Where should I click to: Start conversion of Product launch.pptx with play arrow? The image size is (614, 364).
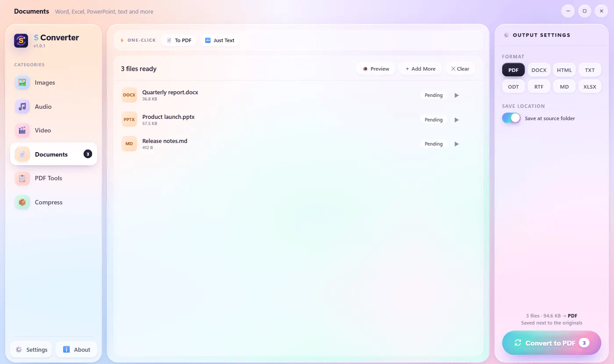pyautogui.click(x=457, y=120)
